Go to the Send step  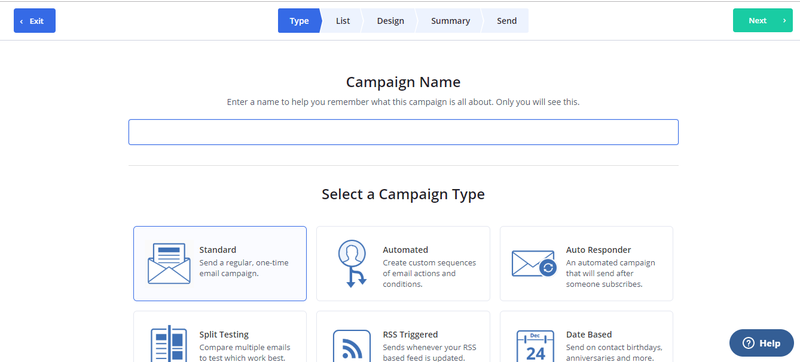pos(507,21)
